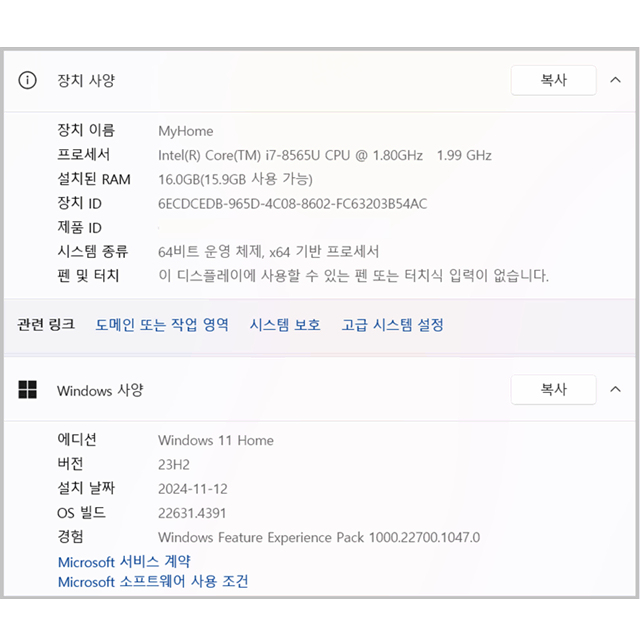Copy device specifications with the 복사 button
The width and height of the screenshot is (640, 640).
click(553, 80)
